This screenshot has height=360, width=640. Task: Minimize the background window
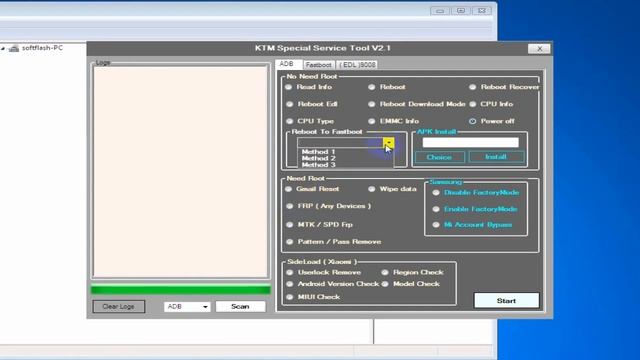440,11
